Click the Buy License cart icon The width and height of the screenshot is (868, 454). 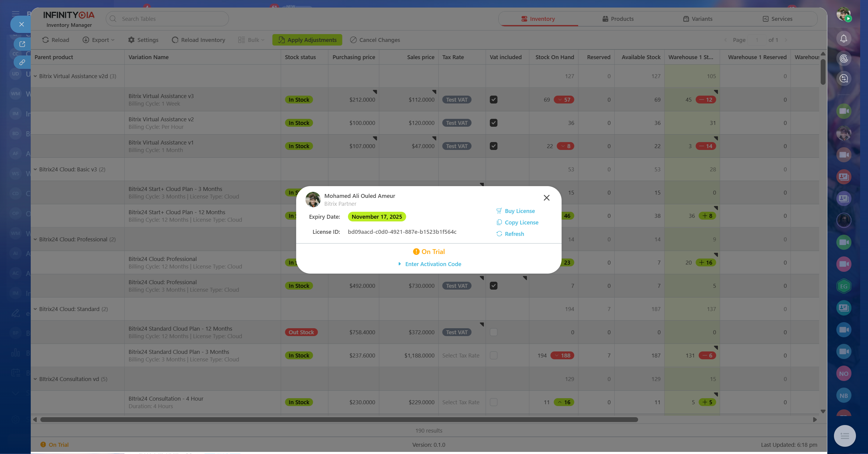click(x=499, y=211)
